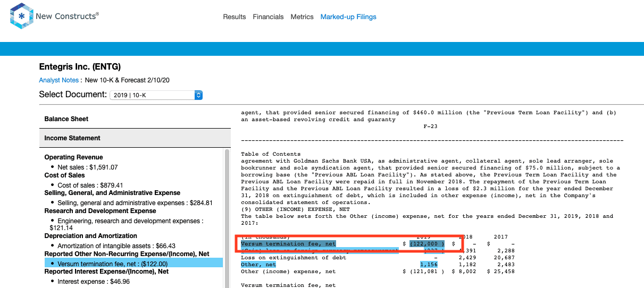Click Depreciation and Amortization heading
644x288 pixels.
(90, 236)
